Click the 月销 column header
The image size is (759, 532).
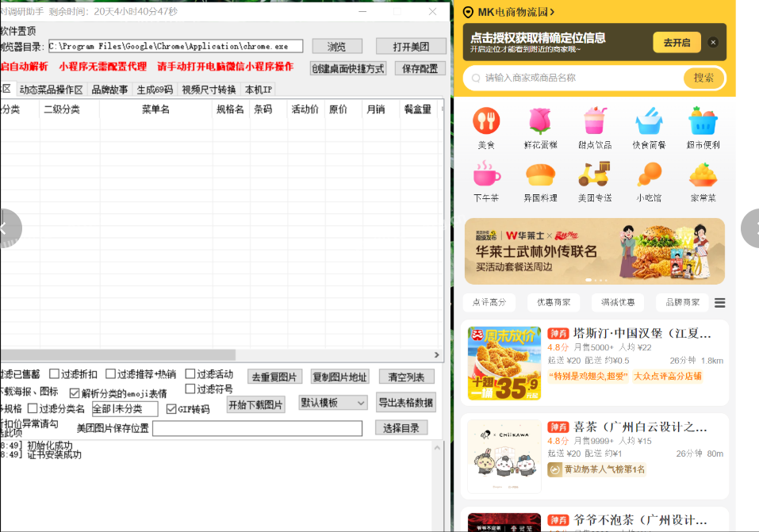point(376,109)
